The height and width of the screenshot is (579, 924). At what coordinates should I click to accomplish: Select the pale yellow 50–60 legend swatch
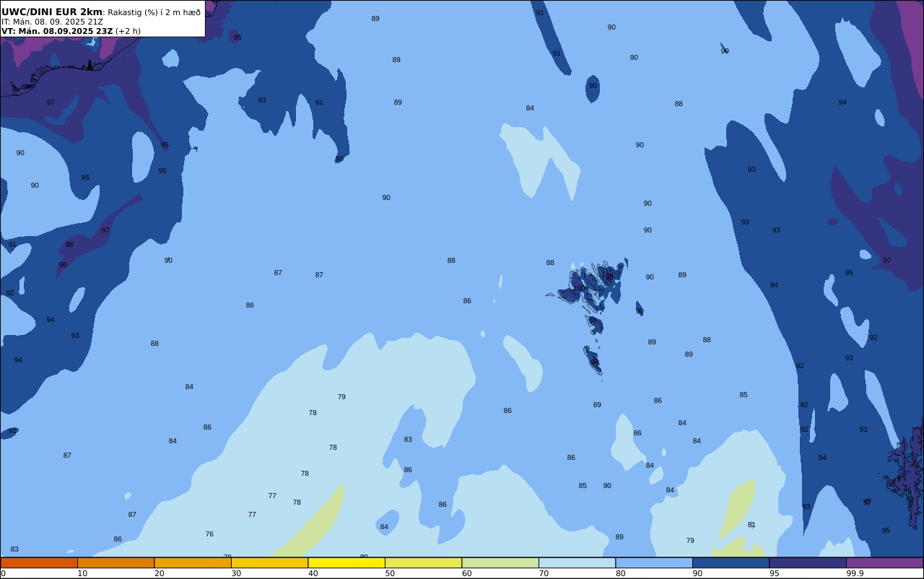(x=423, y=562)
